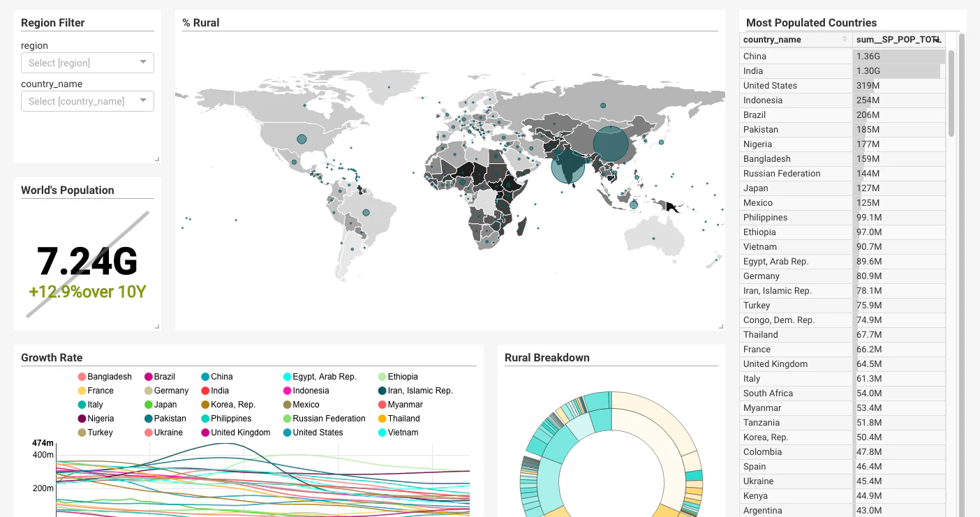
Task: Click the Most Populated Countries title
Action: tap(812, 23)
